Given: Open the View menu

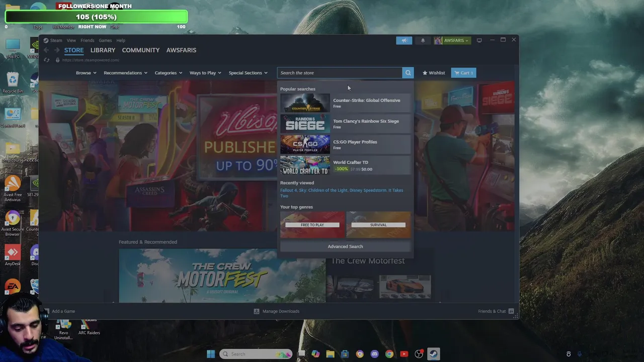Looking at the screenshot, I should [71, 40].
